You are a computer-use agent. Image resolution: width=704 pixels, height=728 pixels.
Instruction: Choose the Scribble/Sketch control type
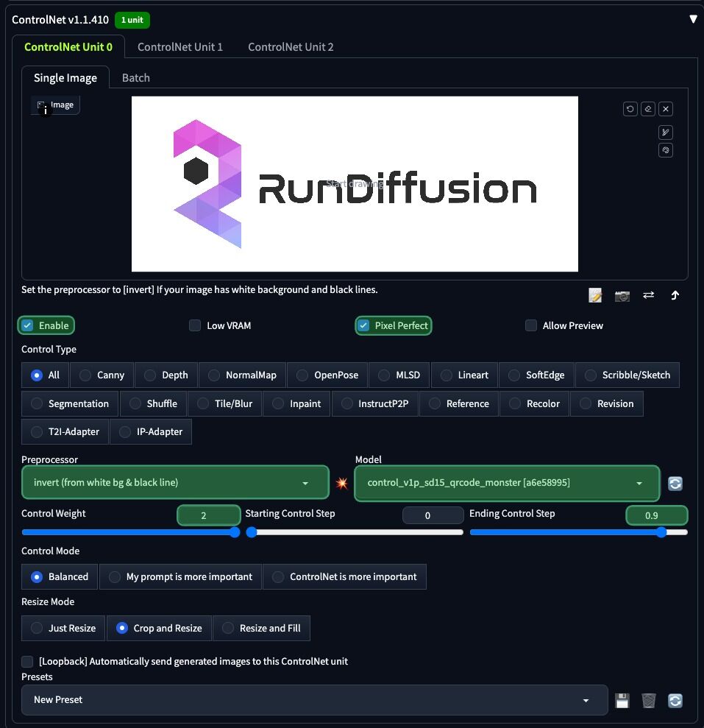coord(627,375)
